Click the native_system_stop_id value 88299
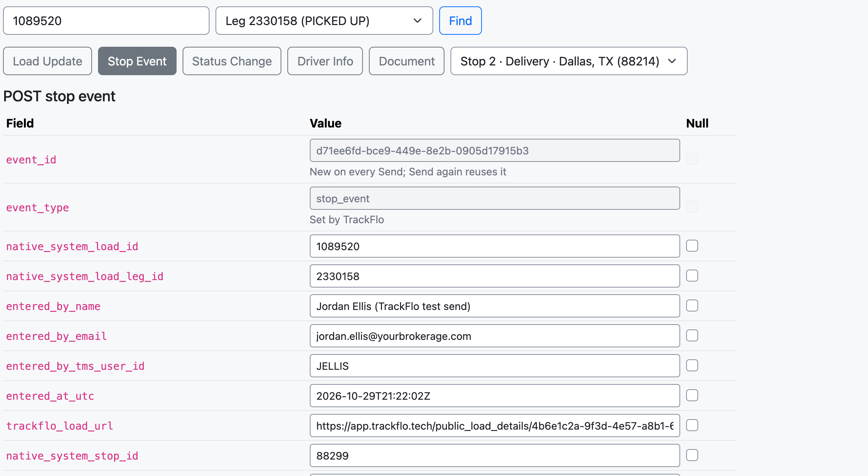The image size is (868, 476). 495,455
